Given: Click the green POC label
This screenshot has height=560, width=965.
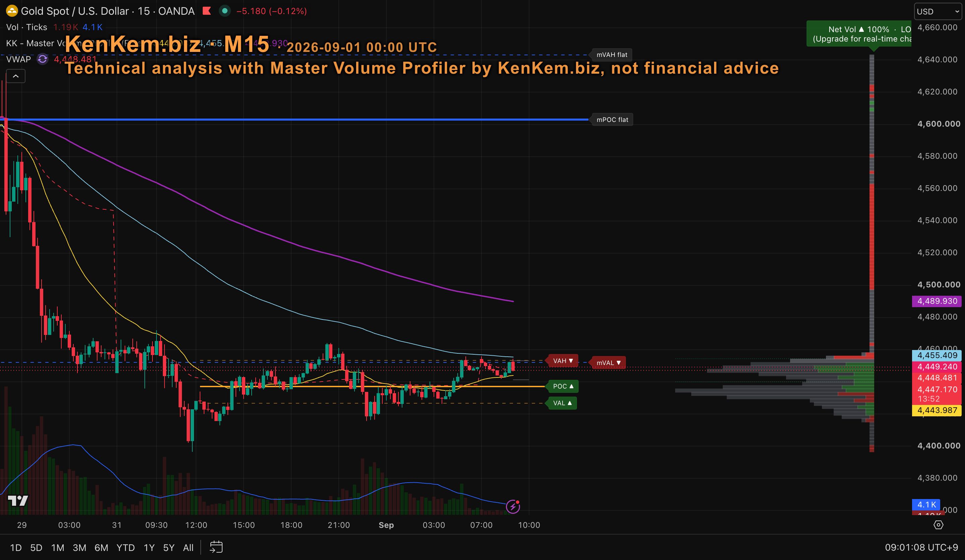Looking at the screenshot, I should point(563,386).
